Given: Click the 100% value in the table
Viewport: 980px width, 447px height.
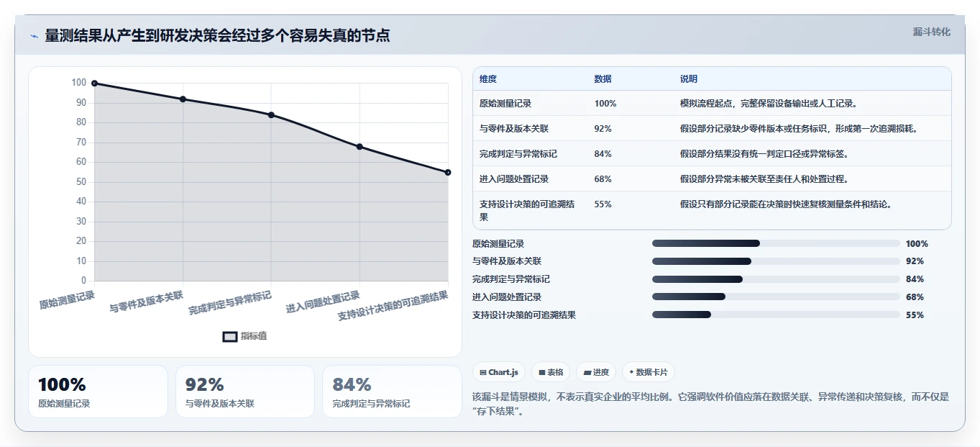Looking at the screenshot, I should tap(605, 104).
